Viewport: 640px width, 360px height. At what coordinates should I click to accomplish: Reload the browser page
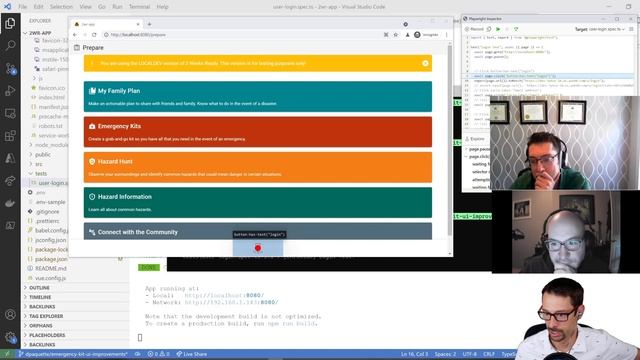pos(94,35)
